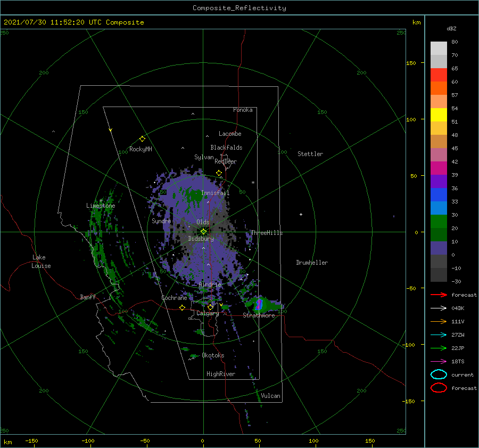479x448 pixels.
Task: Click the Sundre label
Action: coord(161,221)
